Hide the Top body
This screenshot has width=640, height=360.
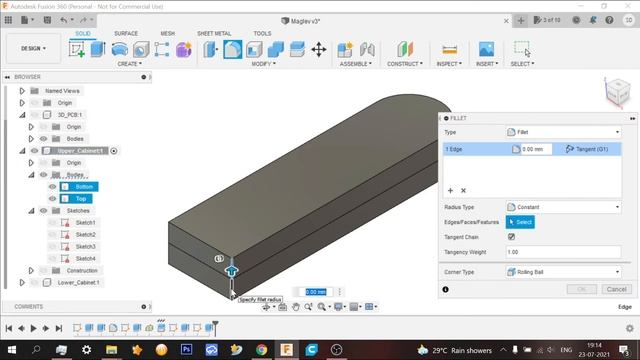pos(52,199)
